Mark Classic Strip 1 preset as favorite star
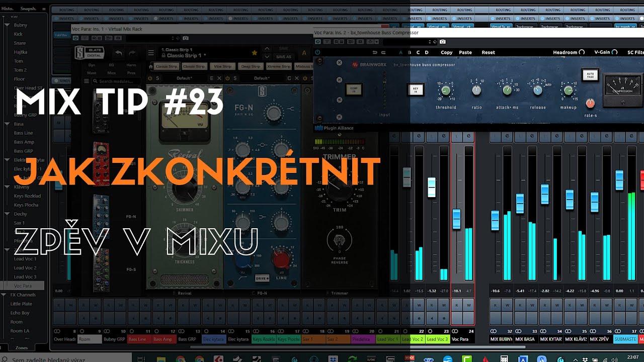644x362 pixels. pyautogui.click(x=254, y=53)
